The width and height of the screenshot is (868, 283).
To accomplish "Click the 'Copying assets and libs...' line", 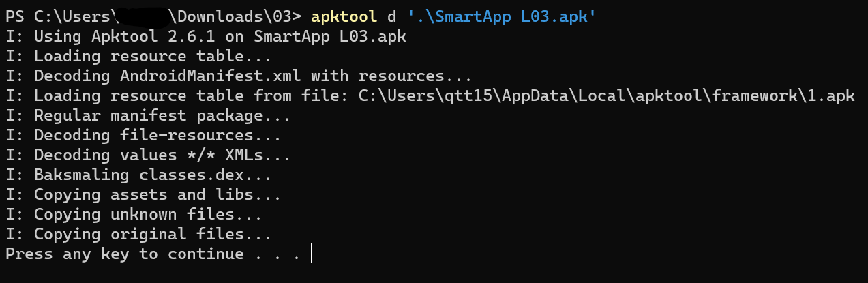I will (143, 194).
